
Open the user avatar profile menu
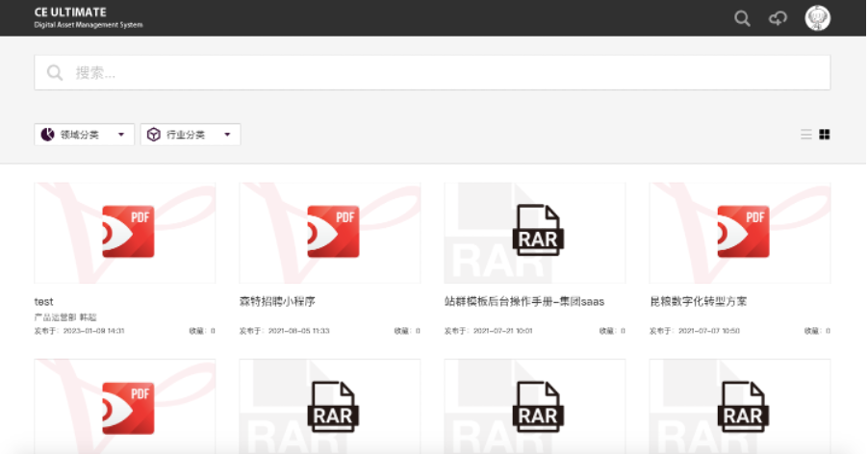[817, 18]
